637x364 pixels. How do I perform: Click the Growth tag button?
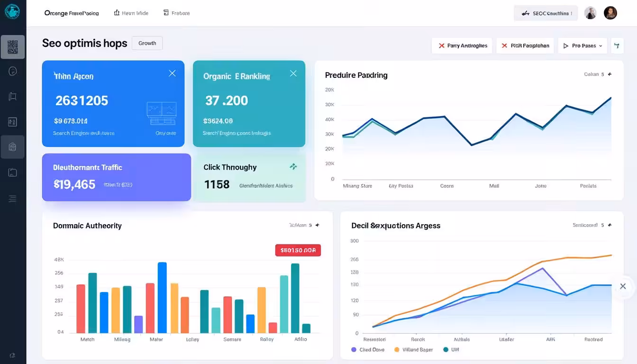(147, 43)
